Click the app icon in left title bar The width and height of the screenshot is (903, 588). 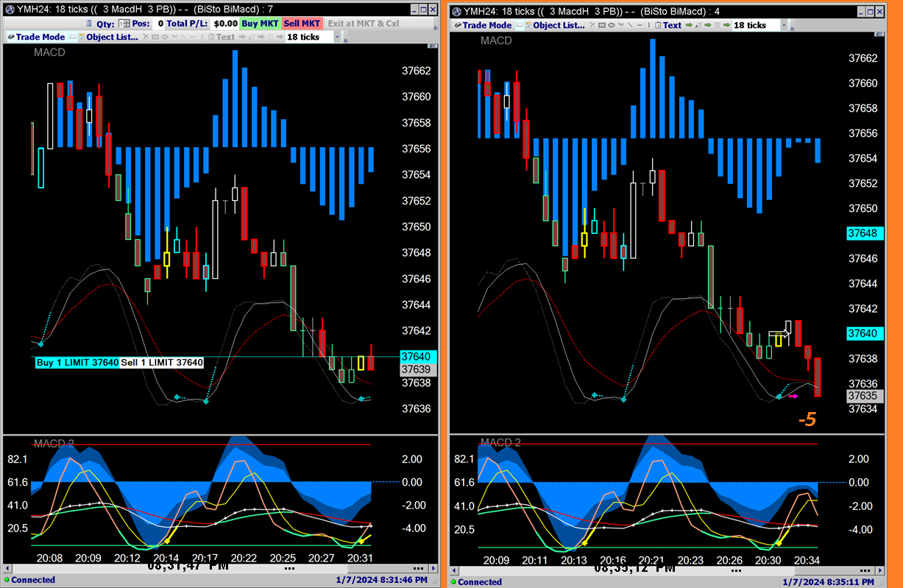(9, 8)
